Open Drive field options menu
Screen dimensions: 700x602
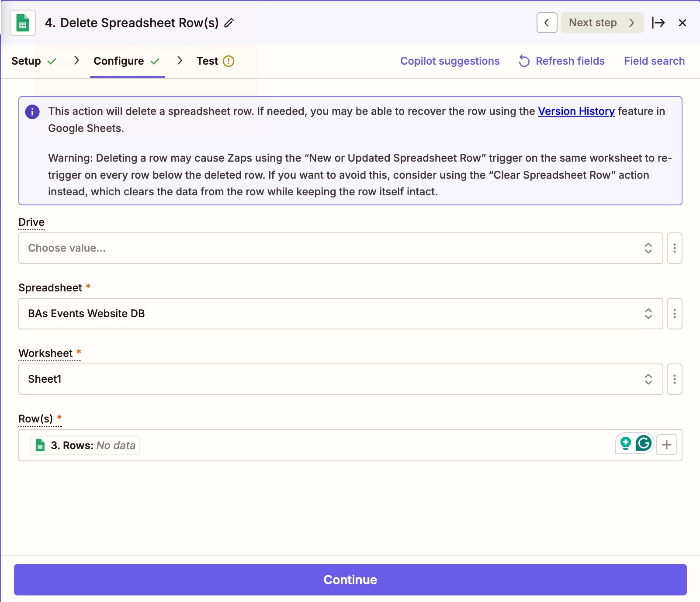click(675, 248)
